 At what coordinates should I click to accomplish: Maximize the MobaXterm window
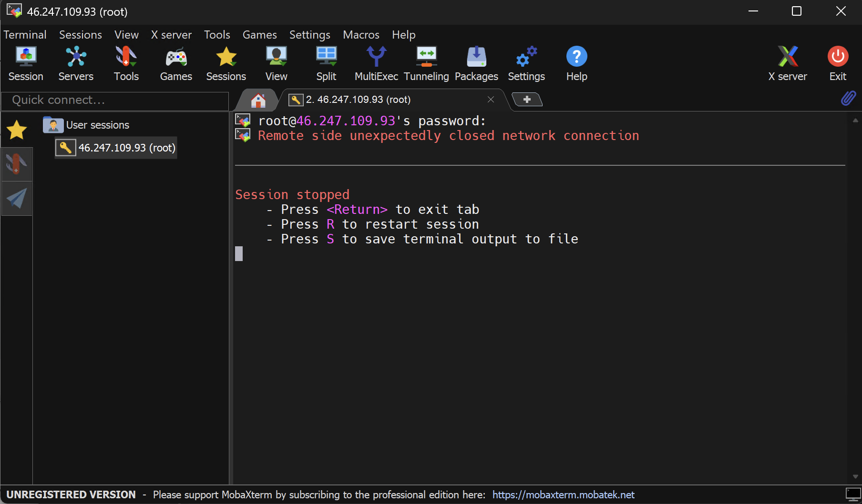(797, 11)
